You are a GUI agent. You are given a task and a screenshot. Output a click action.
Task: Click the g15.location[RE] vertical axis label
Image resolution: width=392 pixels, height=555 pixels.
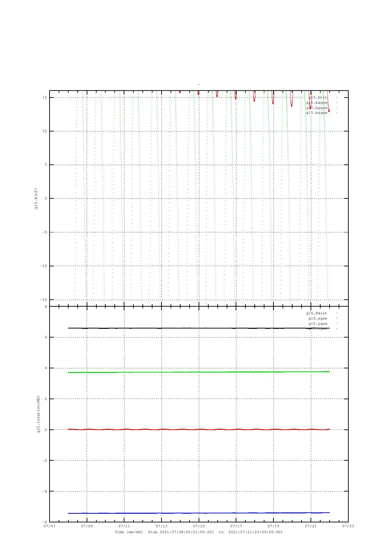(38, 414)
